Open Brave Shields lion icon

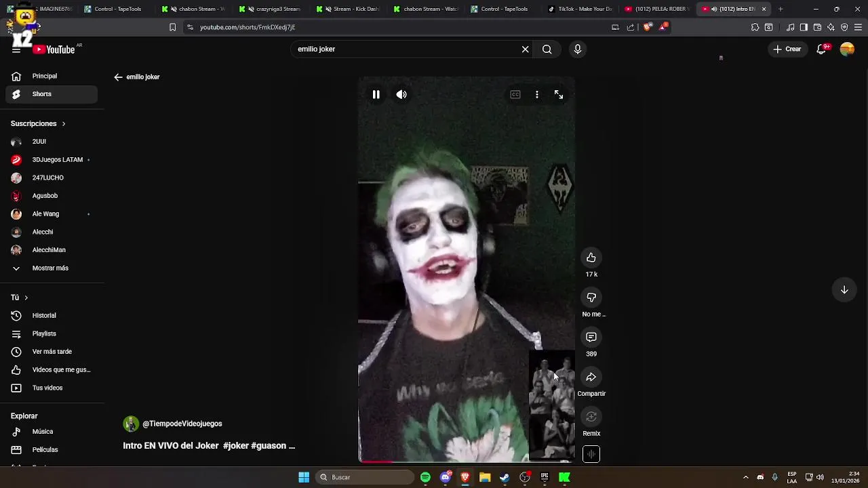click(x=647, y=27)
